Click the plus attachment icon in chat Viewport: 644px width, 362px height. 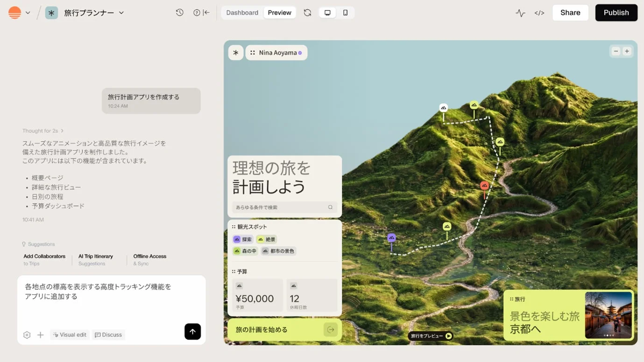tap(40, 334)
